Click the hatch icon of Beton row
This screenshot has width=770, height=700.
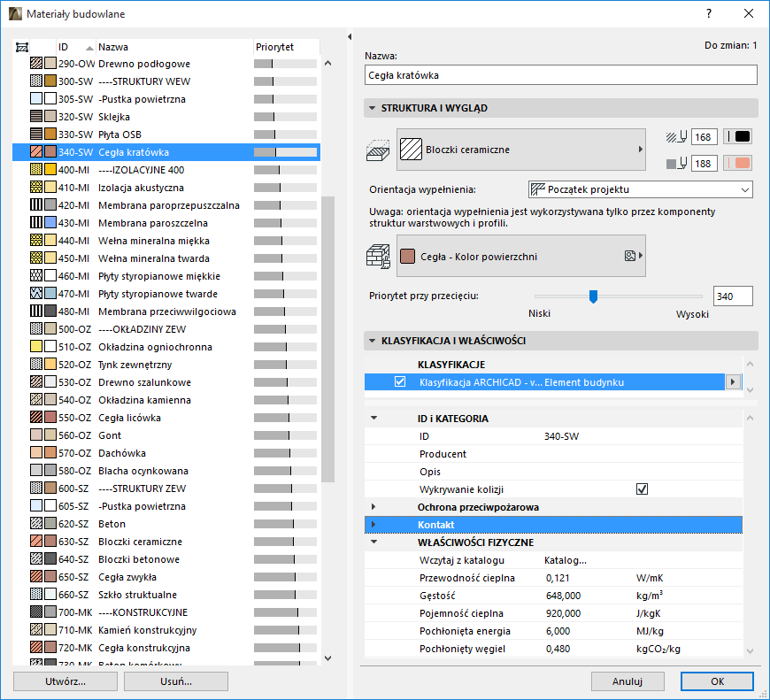pos(36,524)
